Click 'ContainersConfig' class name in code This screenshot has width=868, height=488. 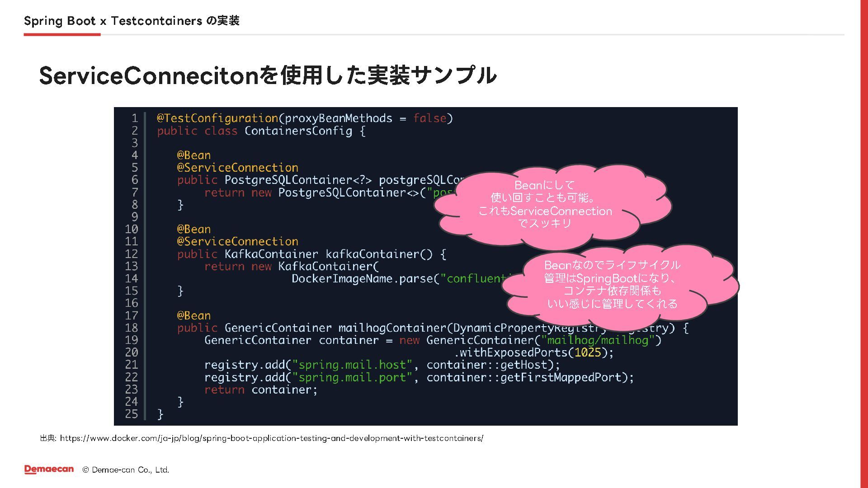pyautogui.click(x=298, y=131)
